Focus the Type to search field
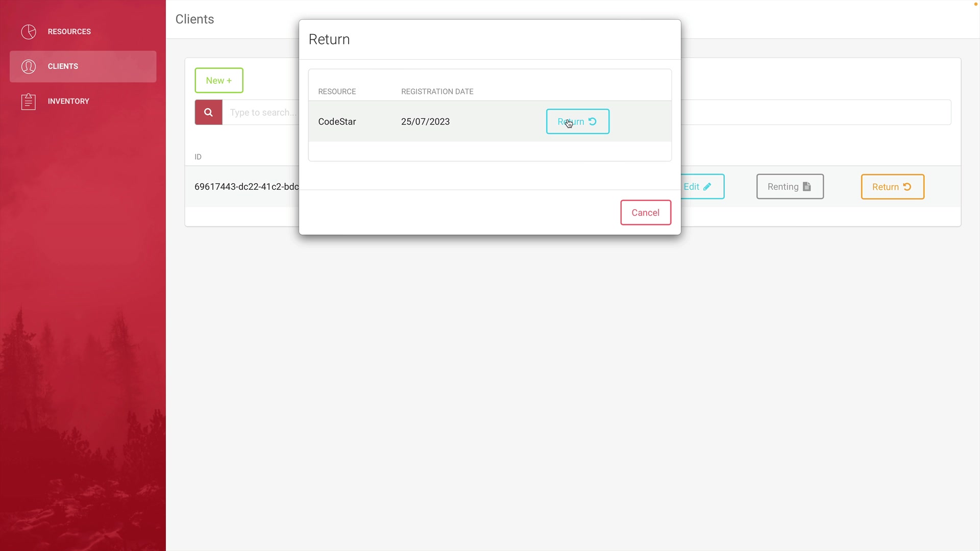980x551 pixels. [x=262, y=113]
